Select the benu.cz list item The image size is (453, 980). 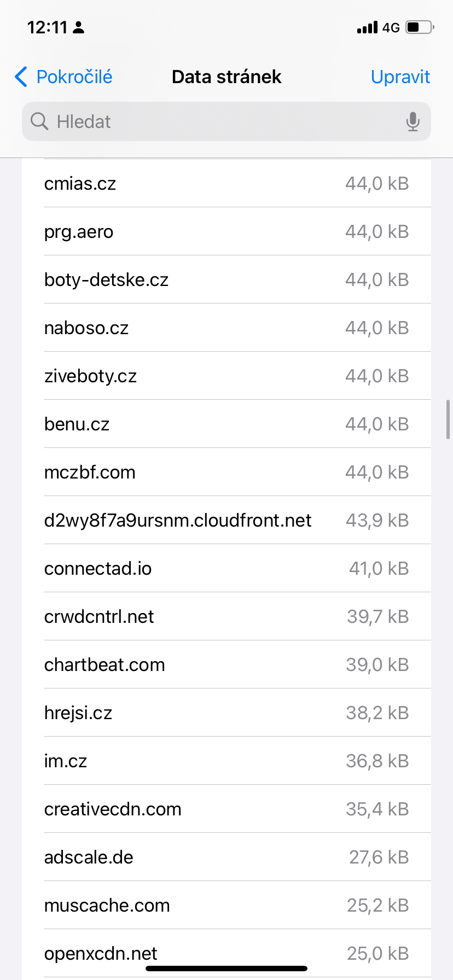click(x=226, y=424)
